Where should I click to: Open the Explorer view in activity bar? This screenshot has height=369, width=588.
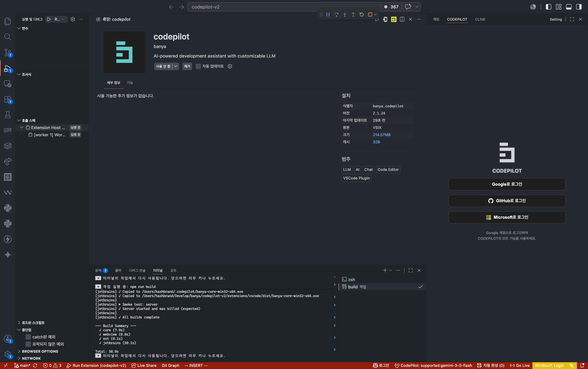[8, 21]
